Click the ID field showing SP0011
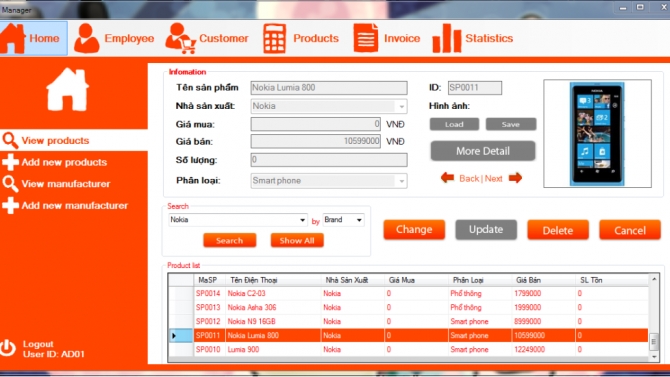This screenshot has width=670, height=377. point(475,88)
